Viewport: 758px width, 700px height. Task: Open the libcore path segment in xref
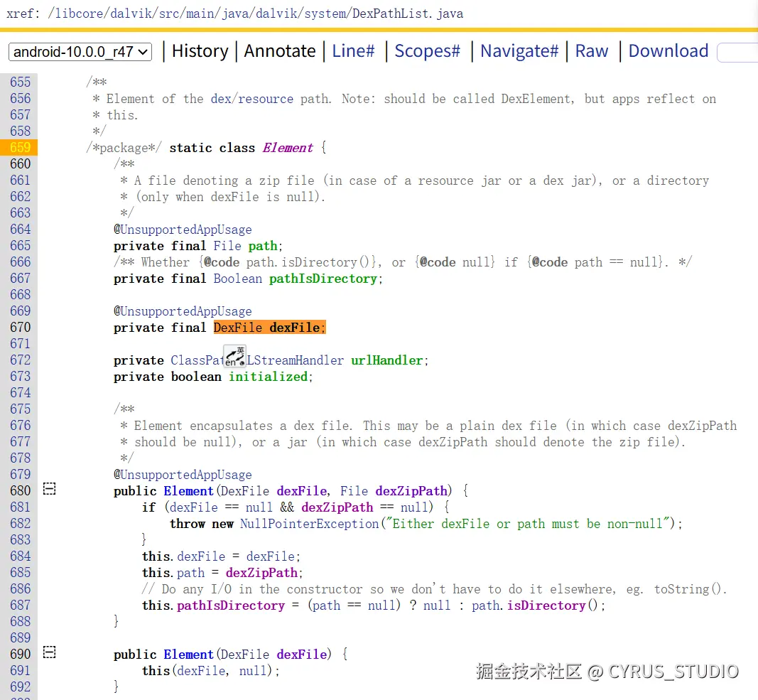tap(79, 14)
